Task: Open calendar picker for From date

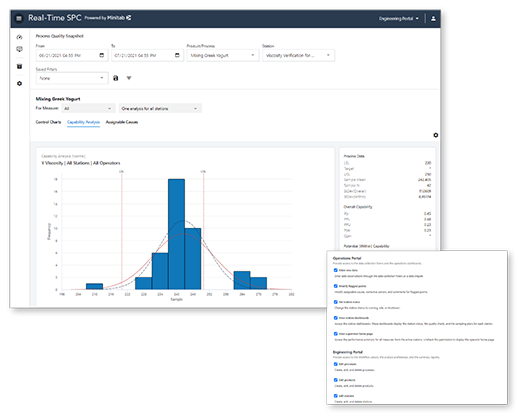Action: [101, 55]
